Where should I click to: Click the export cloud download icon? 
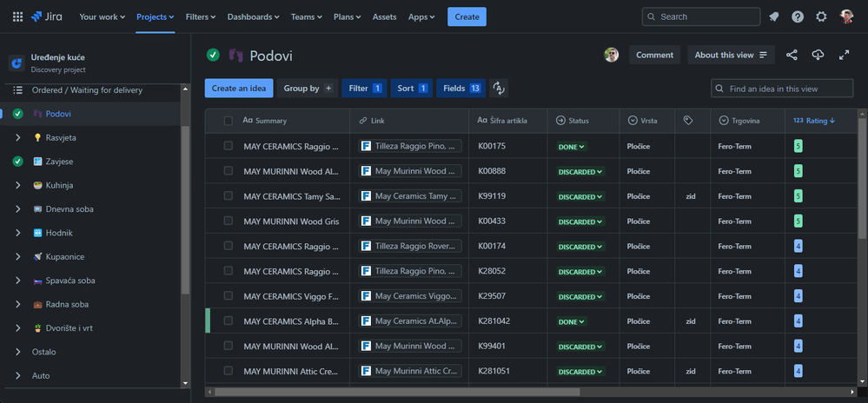tap(818, 55)
